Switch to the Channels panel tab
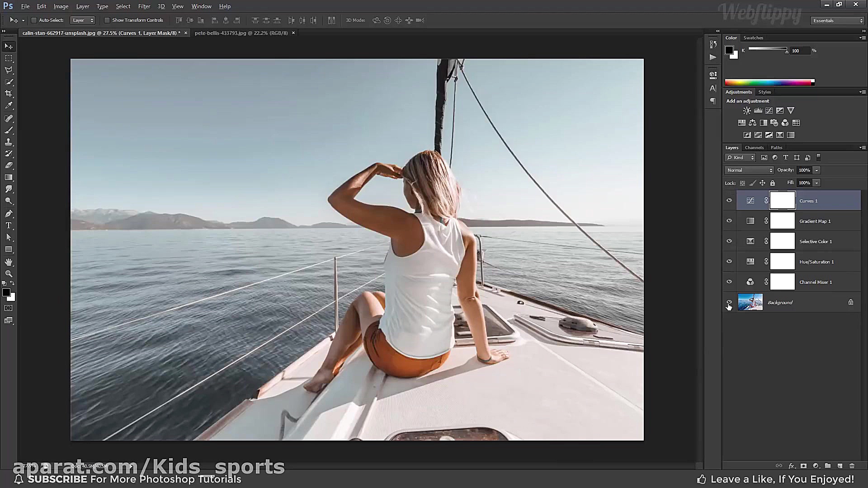Viewport: 868px width, 488px height. tap(754, 148)
